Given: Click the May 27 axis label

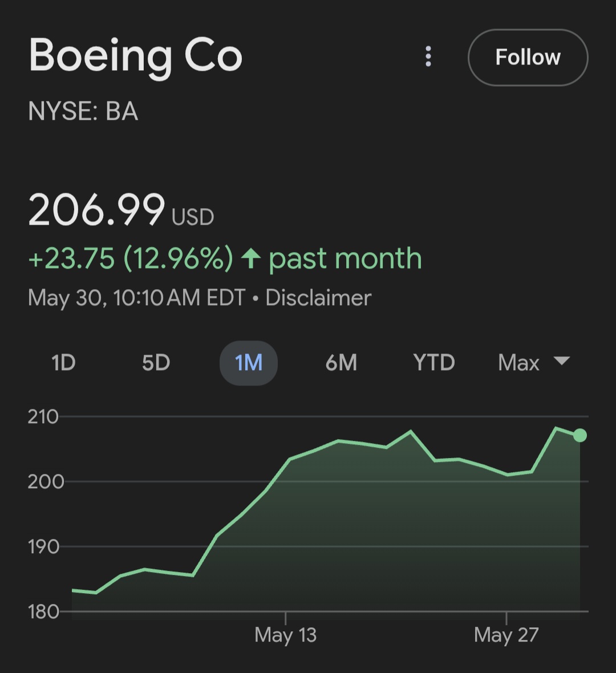Looking at the screenshot, I should 506,635.
